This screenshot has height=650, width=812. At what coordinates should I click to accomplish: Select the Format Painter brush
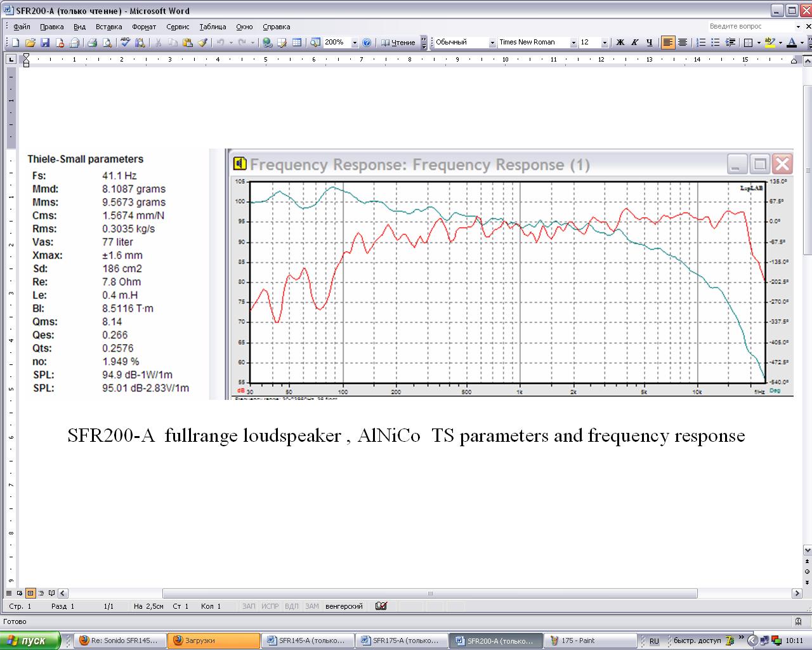(202, 43)
